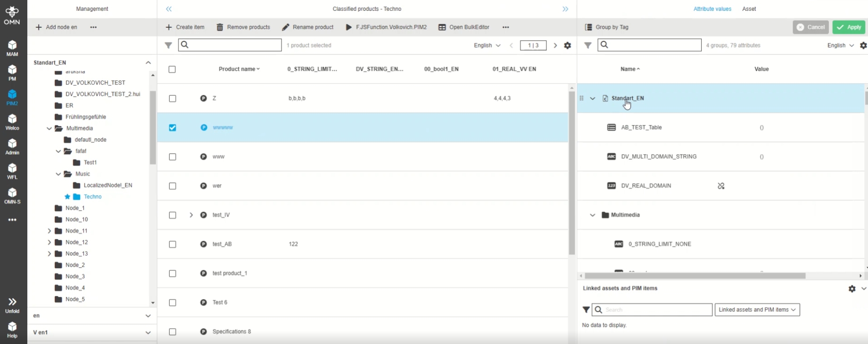The width and height of the screenshot is (868, 344).
Task: Select the PIM2 module icon
Action: pyautogui.click(x=12, y=97)
